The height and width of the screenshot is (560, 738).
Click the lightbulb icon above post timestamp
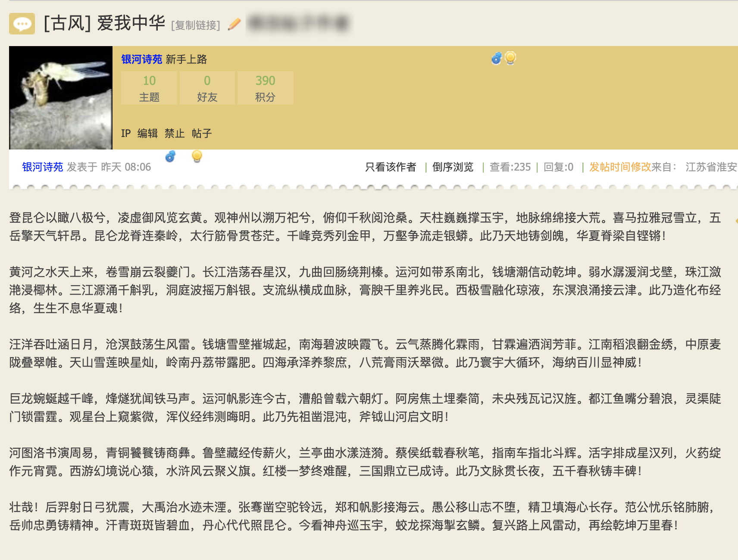(197, 156)
